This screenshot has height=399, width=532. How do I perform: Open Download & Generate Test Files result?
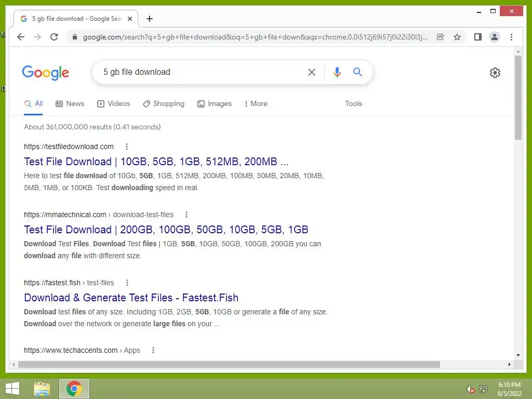click(131, 298)
